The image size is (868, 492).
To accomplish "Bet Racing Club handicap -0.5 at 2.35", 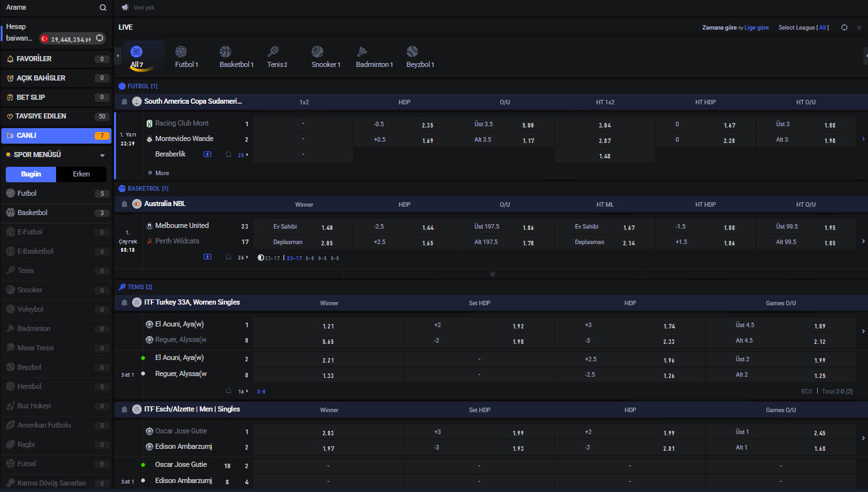I will (403, 124).
